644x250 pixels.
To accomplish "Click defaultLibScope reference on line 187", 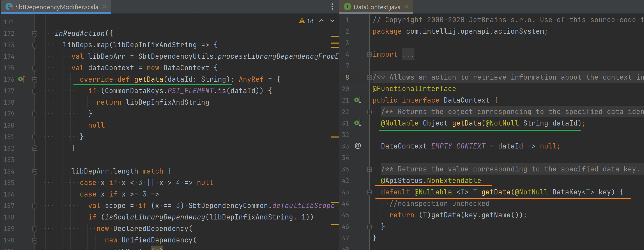I will pos(303,206).
